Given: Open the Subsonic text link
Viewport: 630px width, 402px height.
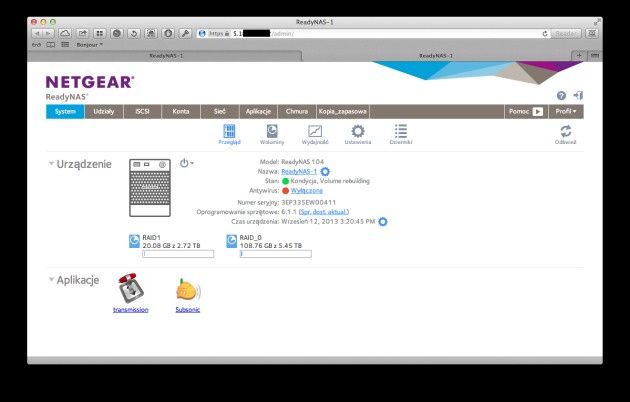Looking at the screenshot, I should pos(188,310).
